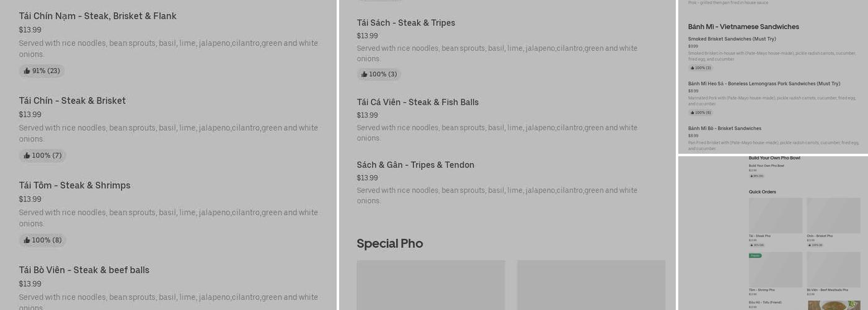This screenshot has width=868, height=310.
Task: Select Tái Tôm - Steak & Shrimps title
Action: click(x=74, y=185)
